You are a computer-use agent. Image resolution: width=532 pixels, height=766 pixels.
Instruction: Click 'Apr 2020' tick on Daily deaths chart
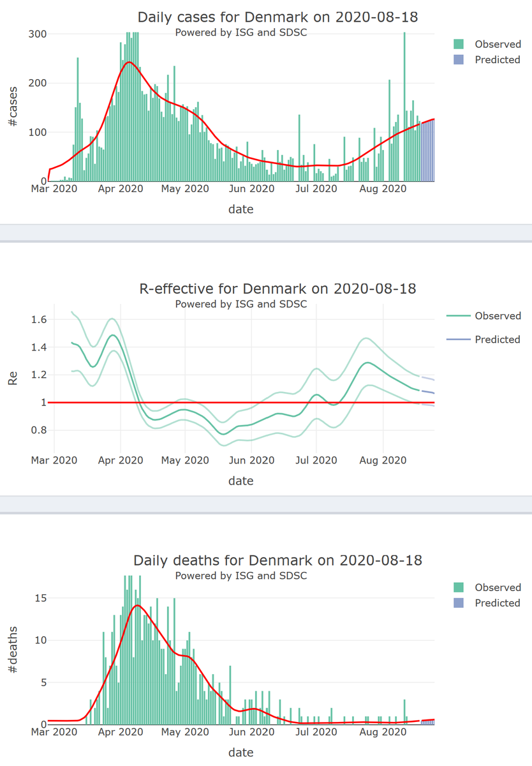[121, 732]
